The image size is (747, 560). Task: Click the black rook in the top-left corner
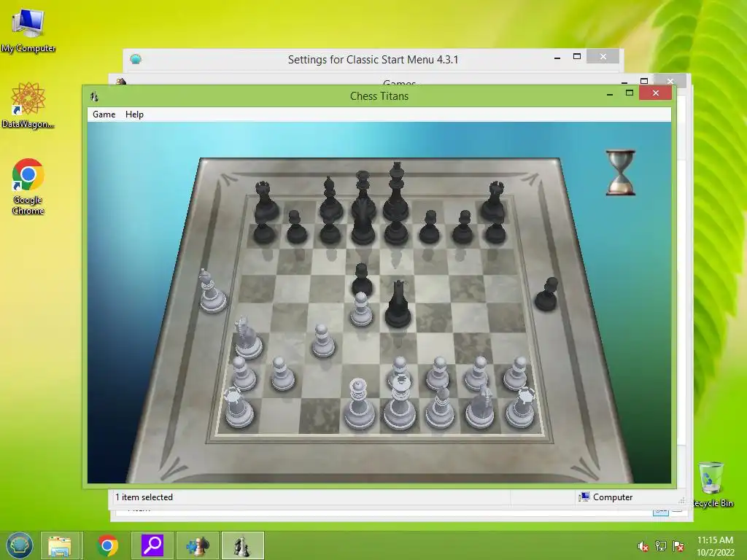(265, 201)
